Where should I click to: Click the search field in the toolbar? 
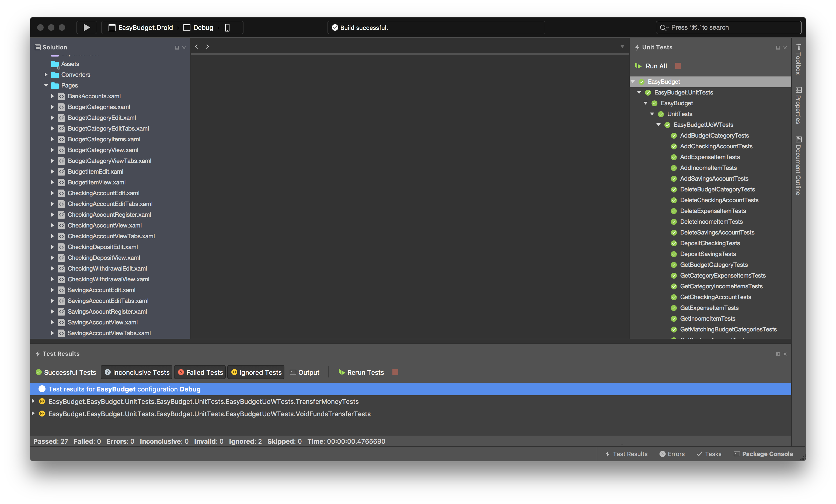(729, 27)
